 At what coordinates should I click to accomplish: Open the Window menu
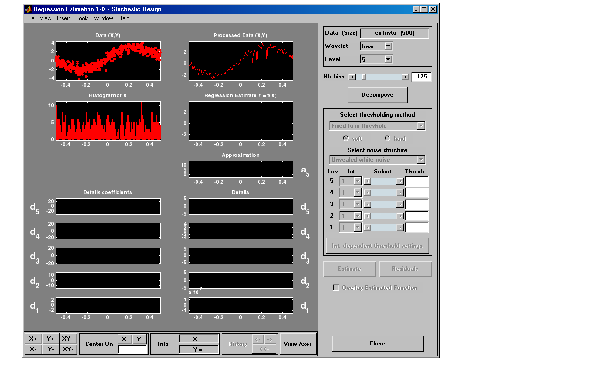[103, 18]
